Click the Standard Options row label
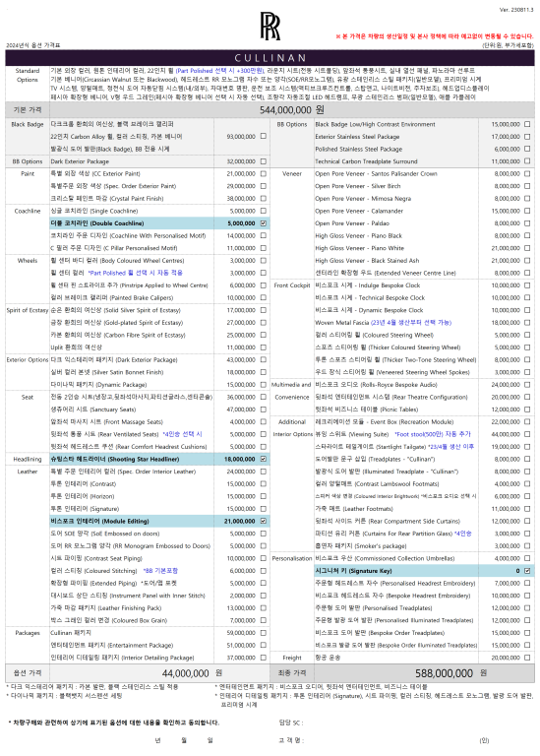 pos(28,75)
